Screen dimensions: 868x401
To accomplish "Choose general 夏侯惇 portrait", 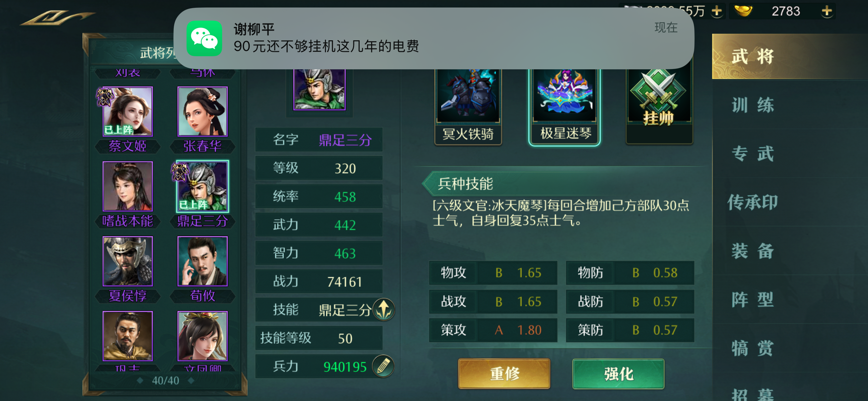I will coord(128,261).
